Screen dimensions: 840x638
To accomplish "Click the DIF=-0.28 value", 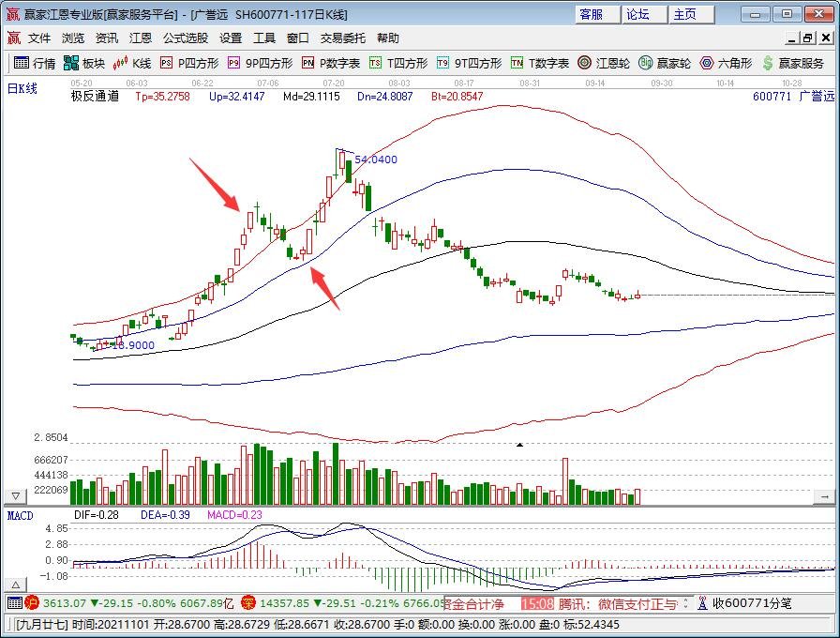I will click(97, 515).
